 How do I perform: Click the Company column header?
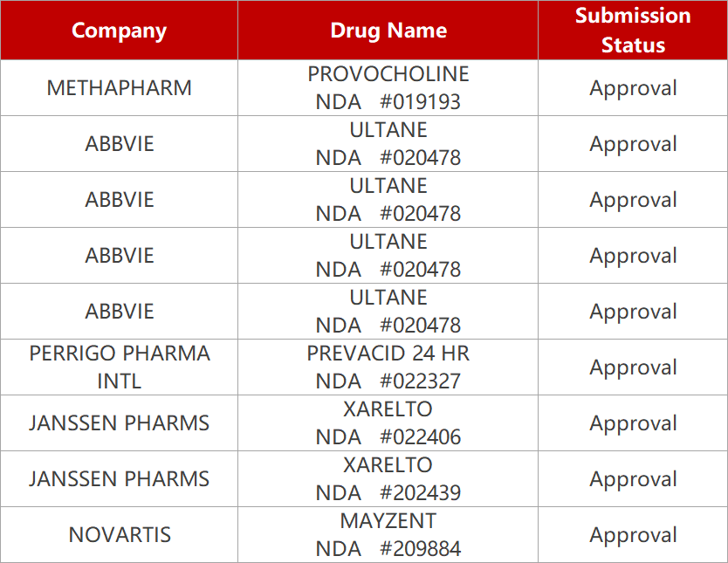click(119, 31)
